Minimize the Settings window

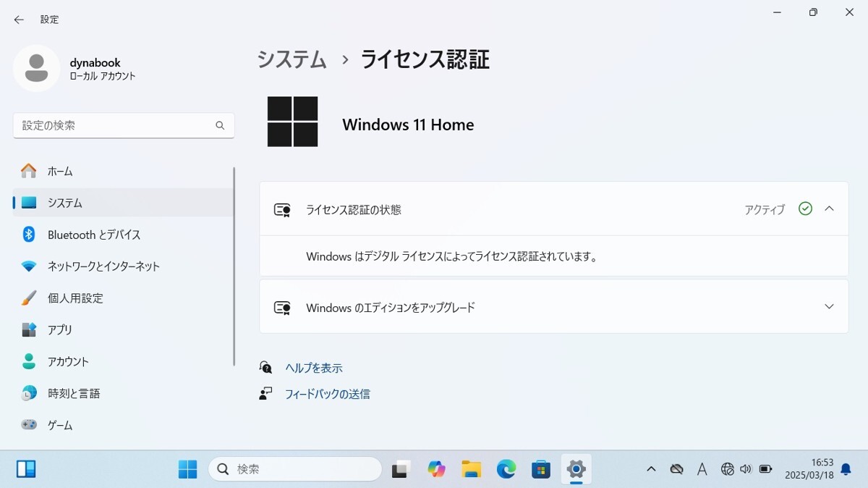tap(777, 12)
